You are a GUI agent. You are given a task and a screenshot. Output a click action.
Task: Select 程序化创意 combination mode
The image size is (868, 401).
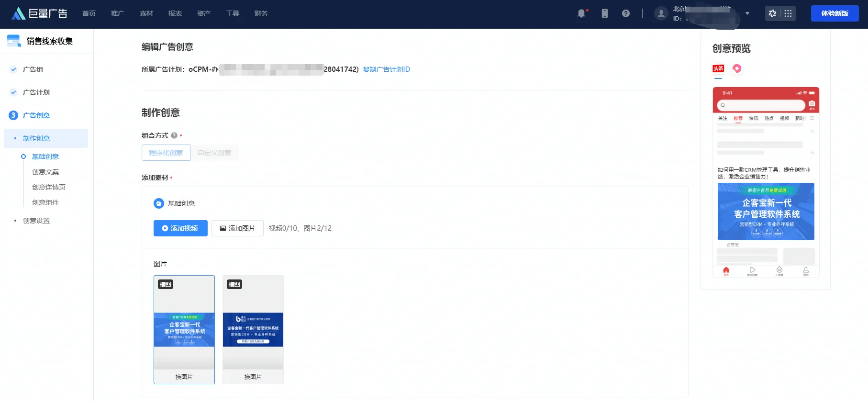pyautogui.click(x=166, y=153)
